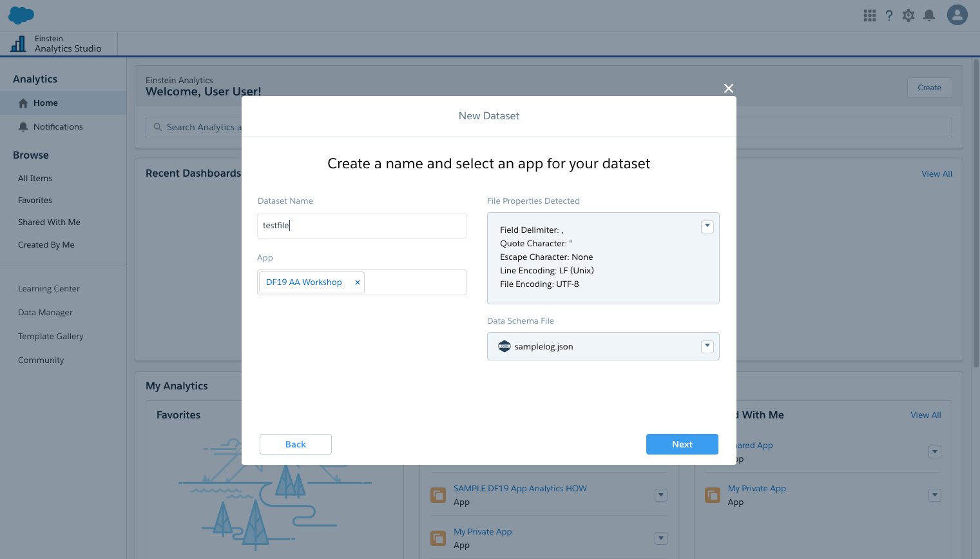Click the Line Encoding: LF (Unix) text
The width and height of the screenshot is (980, 559).
547,271
